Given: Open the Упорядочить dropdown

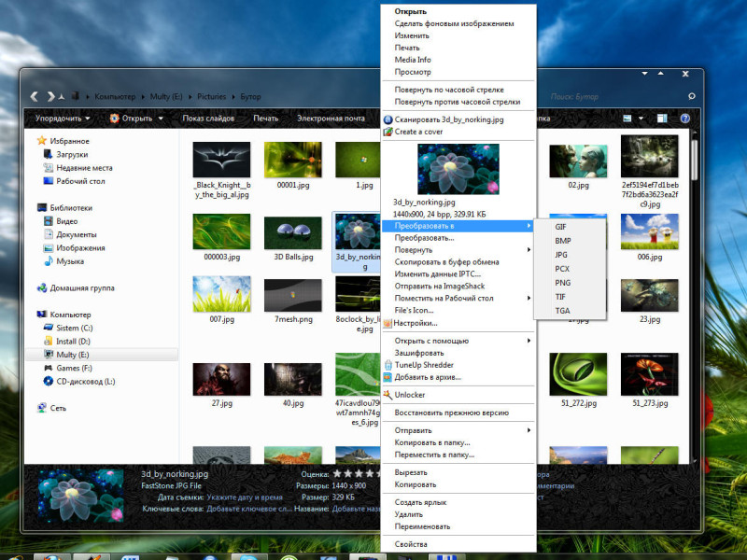Looking at the screenshot, I should tap(63, 119).
